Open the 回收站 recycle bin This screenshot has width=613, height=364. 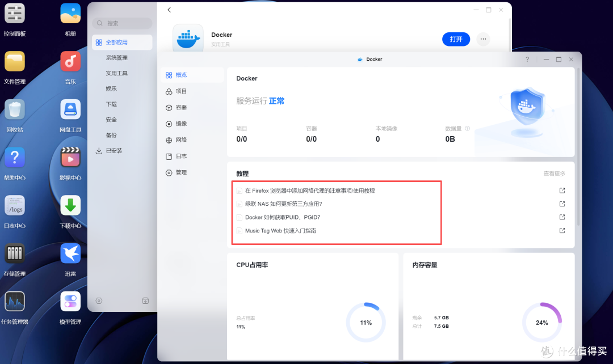tap(14, 110)
